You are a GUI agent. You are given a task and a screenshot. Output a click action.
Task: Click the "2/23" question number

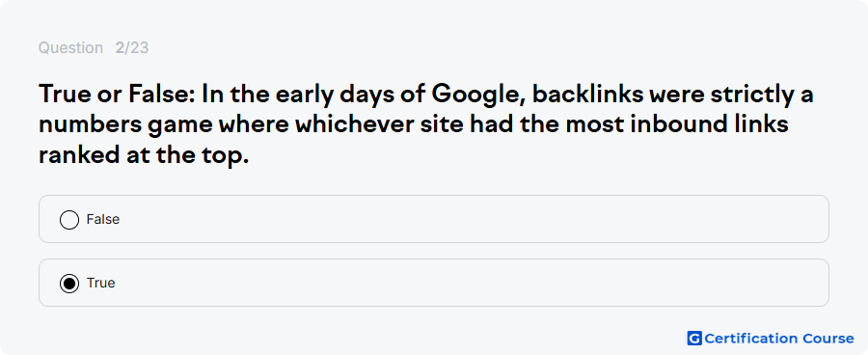pyautogui.click(x=132, y=48)
